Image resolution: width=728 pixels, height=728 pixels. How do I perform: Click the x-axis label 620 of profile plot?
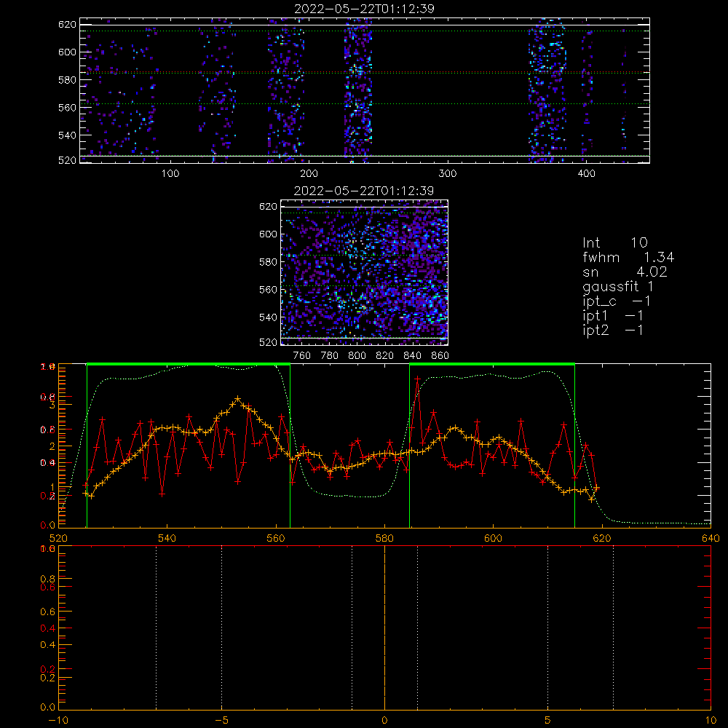click(602, 539)
